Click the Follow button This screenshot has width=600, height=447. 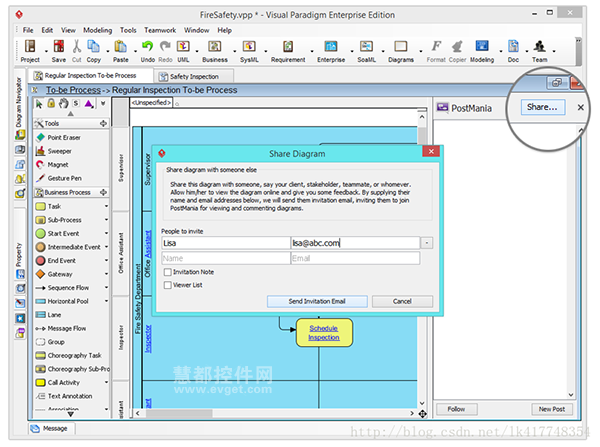[x=457, y=409]
